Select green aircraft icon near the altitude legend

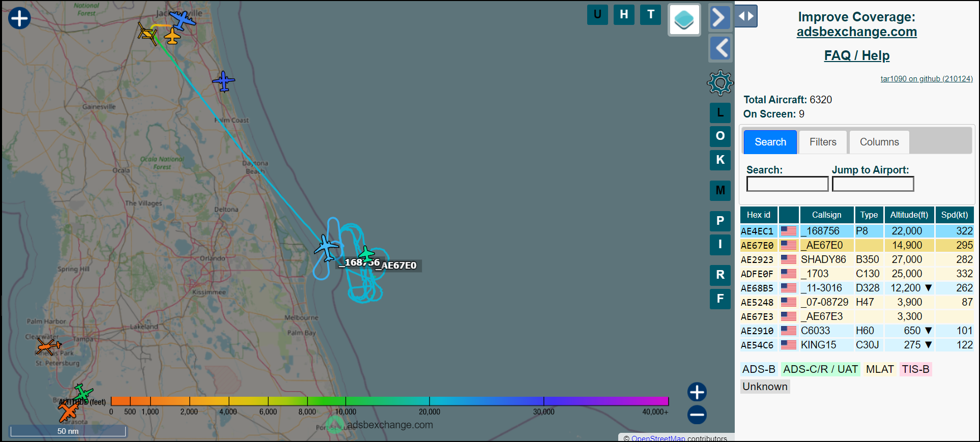pyautogui.click(x=82, y=393)
